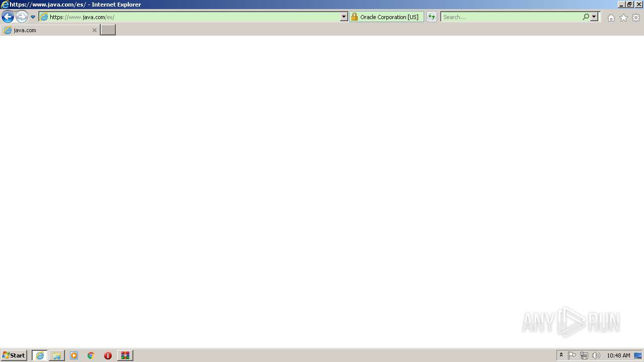
Task: Launch Google Chrome from the taskbar
Action: (x=91, y=355)
